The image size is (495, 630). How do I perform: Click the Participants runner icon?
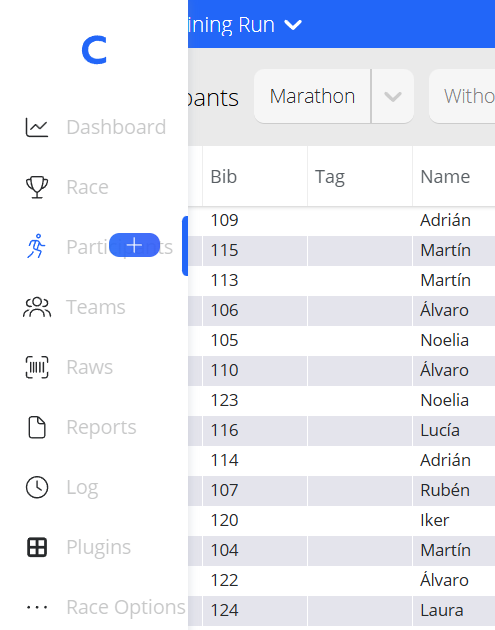(x=37, y=246)
